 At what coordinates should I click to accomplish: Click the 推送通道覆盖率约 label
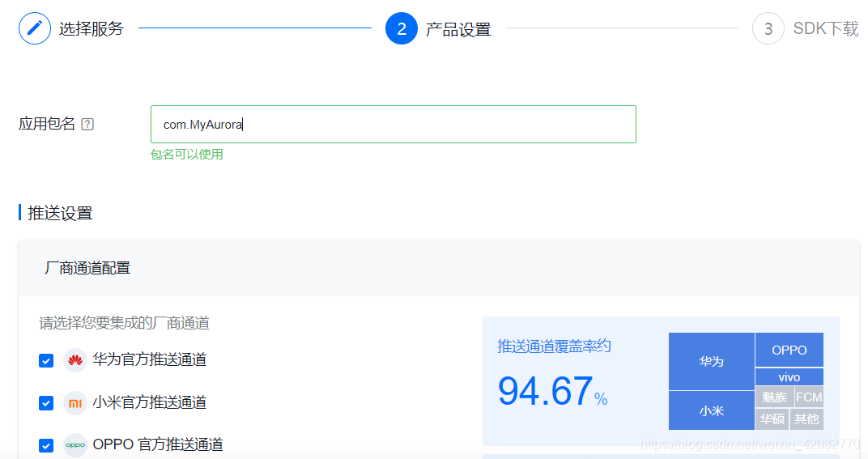point(554,346)
